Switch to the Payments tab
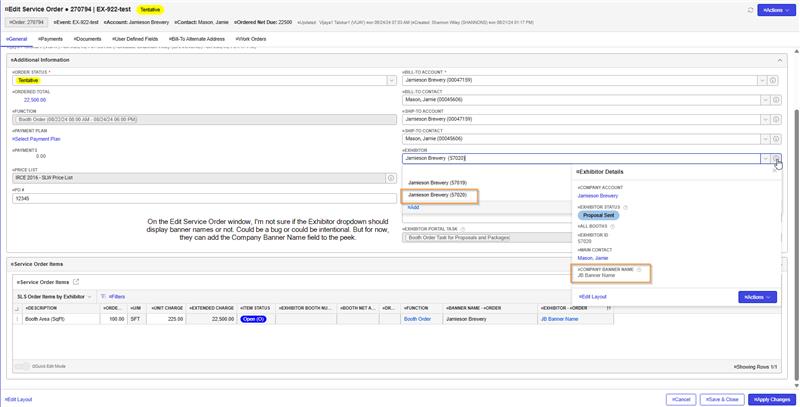Image resolution: width=800 pixels, height=407 pixels. [50, 39]
